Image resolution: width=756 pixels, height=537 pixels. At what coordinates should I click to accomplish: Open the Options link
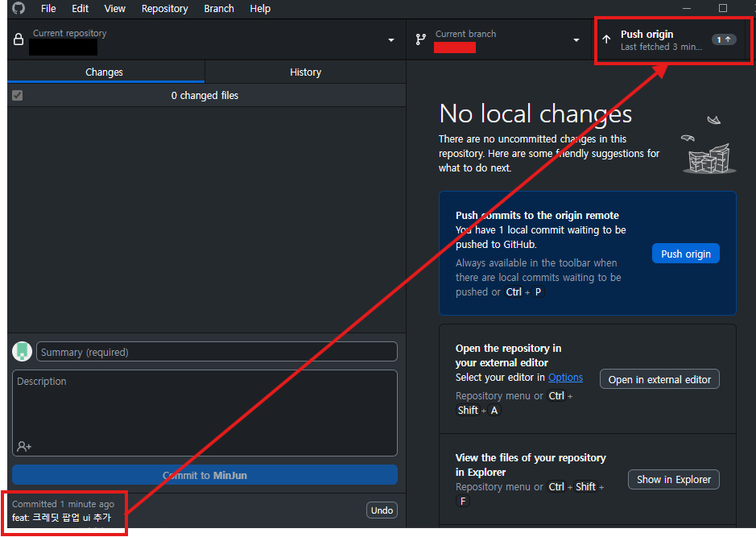(x=565, y=377)
